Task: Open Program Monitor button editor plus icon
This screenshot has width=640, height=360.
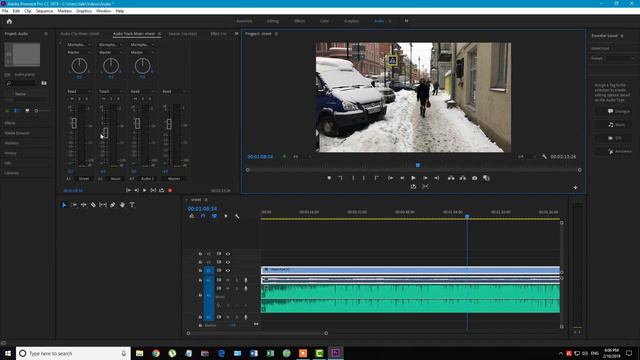Action: click(576, 187)
